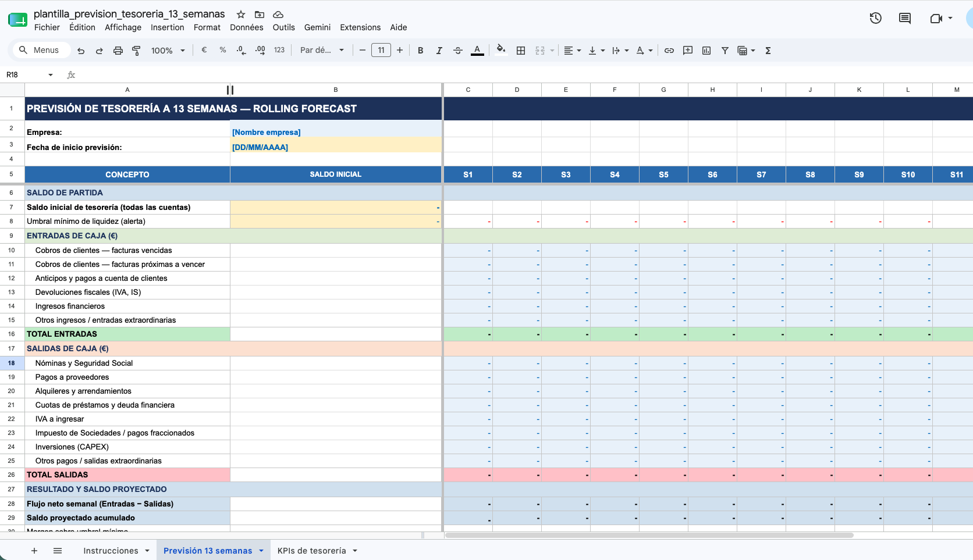Viewport: 973px width, 560px height.
Task: Increase font size plus button
Action: click(x=400, y=51)
